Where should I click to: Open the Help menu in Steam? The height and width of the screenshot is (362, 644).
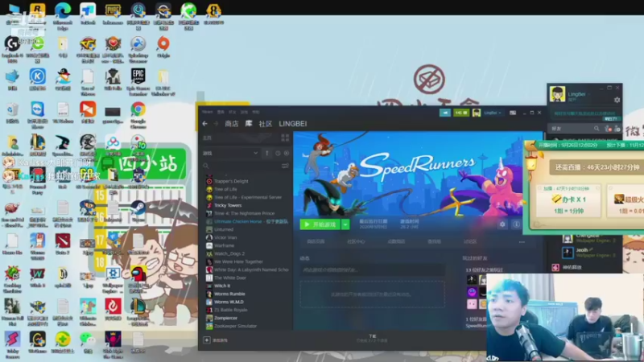(256, 112)
